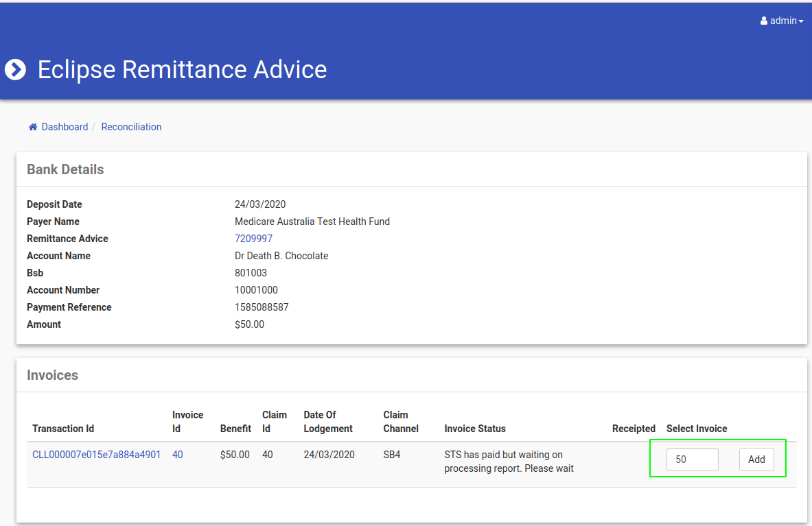Viewport: 812px width, 526px height.
Task: Click the home icon in the breadcrumb
Action: pyautogui.click(x=33, y=127)
